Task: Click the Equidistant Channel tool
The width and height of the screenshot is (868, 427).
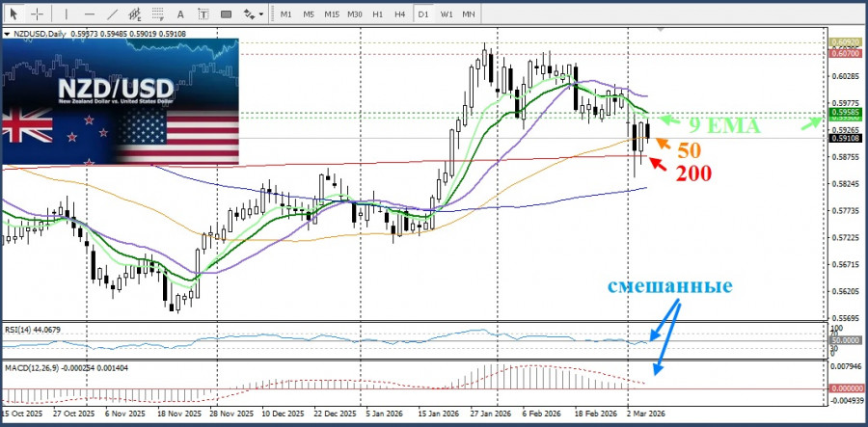Action: pos(137,13)
